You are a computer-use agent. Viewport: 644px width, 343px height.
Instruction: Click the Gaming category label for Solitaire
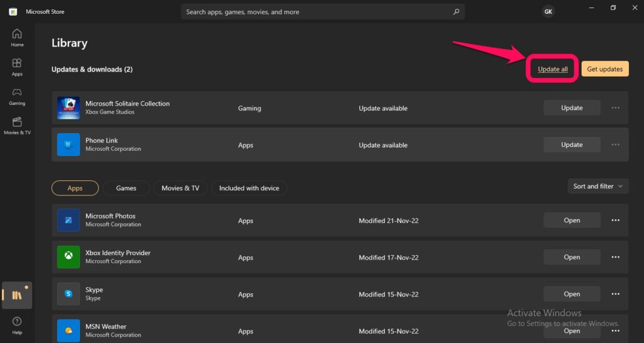click(x=249, y=108)
